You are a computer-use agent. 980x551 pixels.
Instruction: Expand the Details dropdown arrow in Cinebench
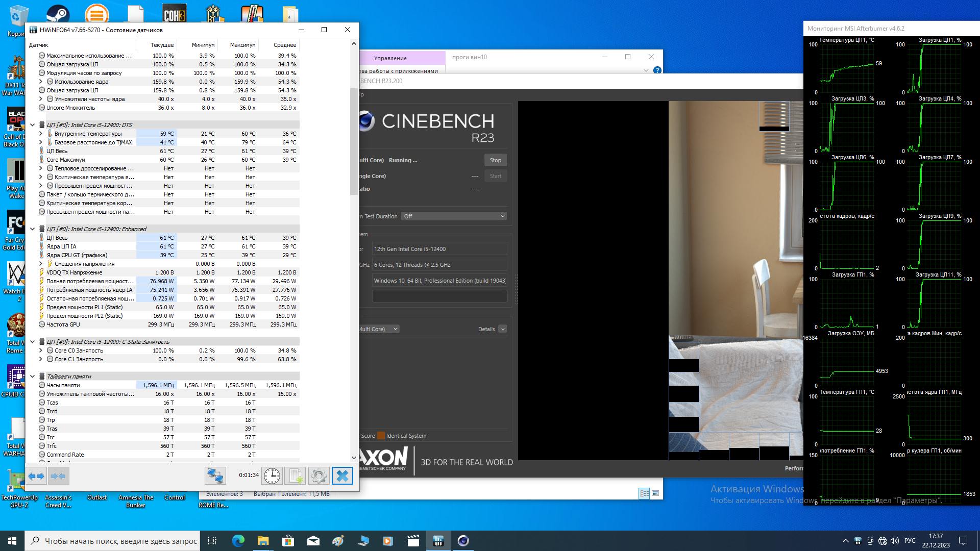pyautogui.click(x=503, y=329)
